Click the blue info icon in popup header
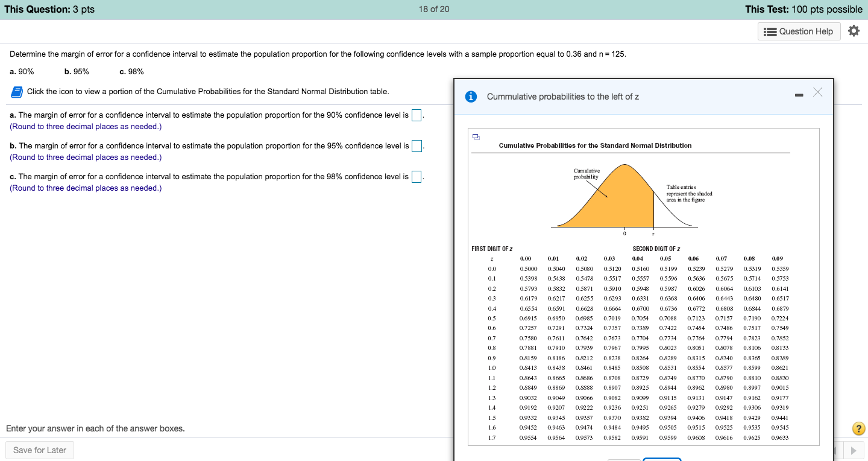 click(472, 97)
